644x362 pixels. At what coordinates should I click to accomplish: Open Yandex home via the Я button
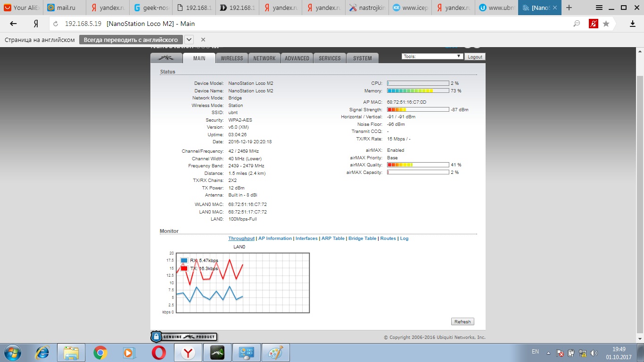36,24
